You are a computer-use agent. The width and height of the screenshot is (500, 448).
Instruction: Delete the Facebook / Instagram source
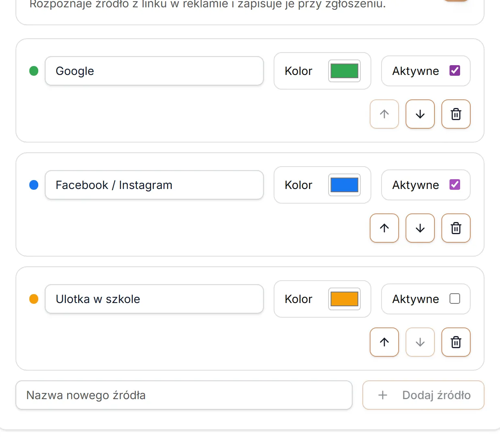(456, 228)
